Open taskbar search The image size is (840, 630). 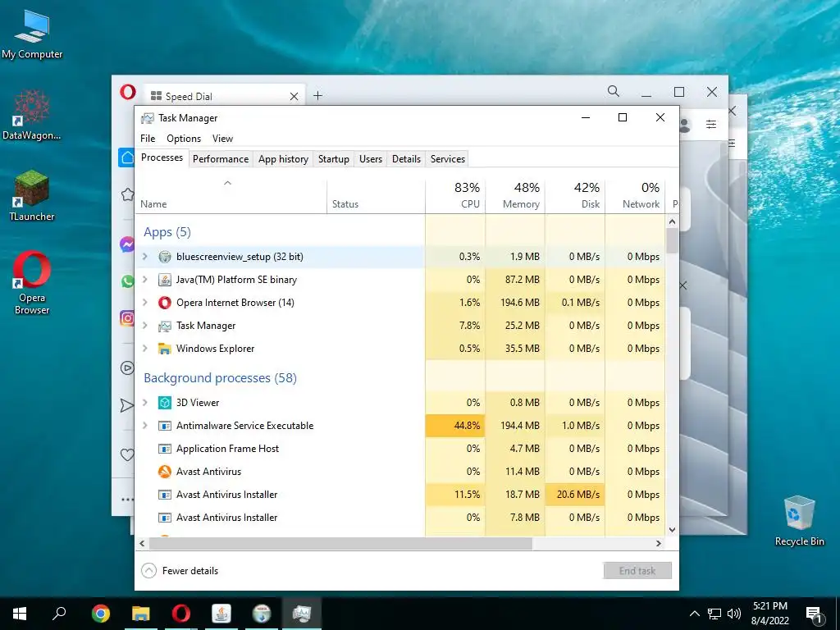click(59, 614)
